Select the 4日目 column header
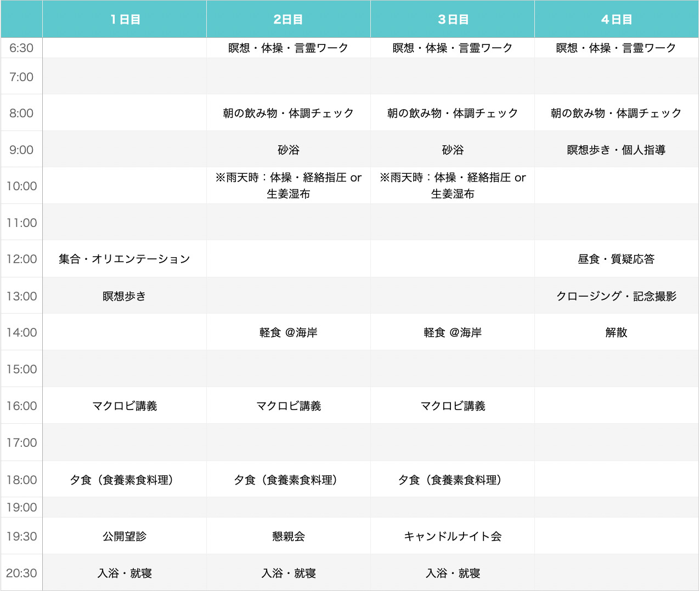The width and height of the screenshot is (700, 591). (616, 19)
